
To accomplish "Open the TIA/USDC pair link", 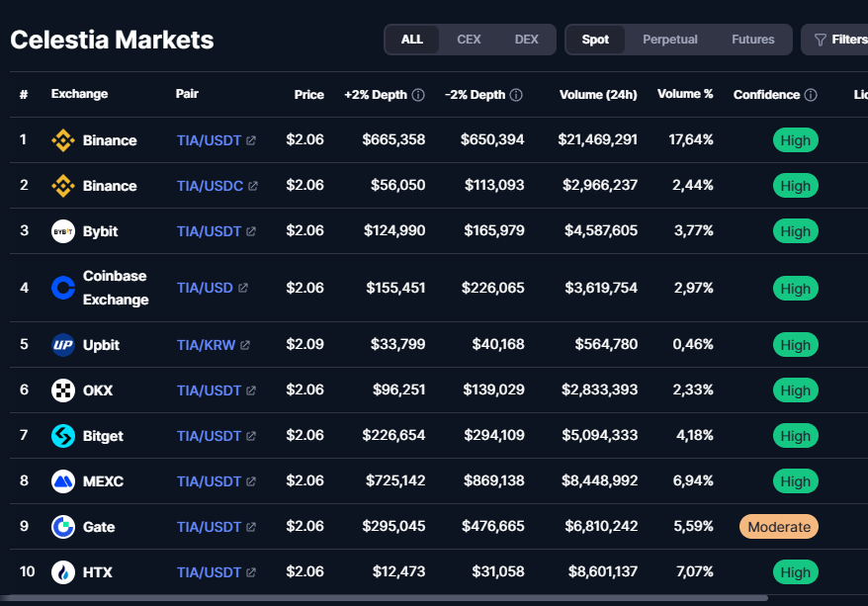I will tap(210, 186).
